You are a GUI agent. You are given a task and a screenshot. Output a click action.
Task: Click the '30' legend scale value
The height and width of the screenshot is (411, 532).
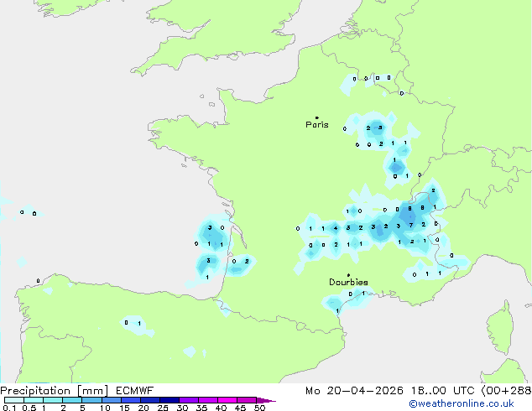click(182, 408)
